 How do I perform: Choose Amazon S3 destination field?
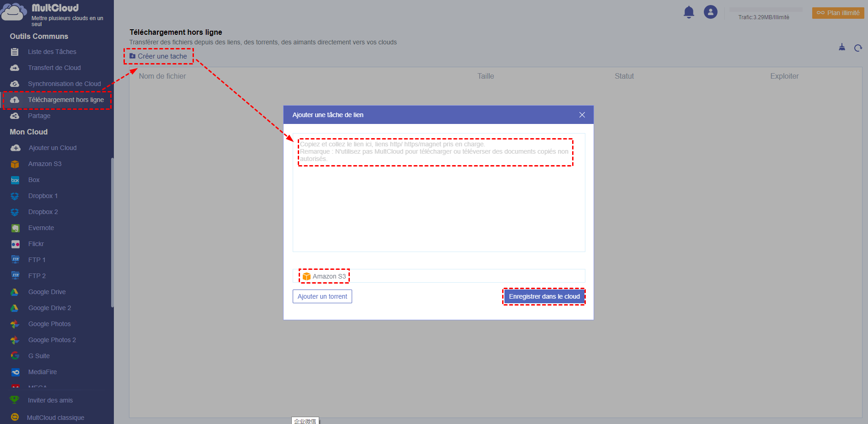[x=439, y=276]
